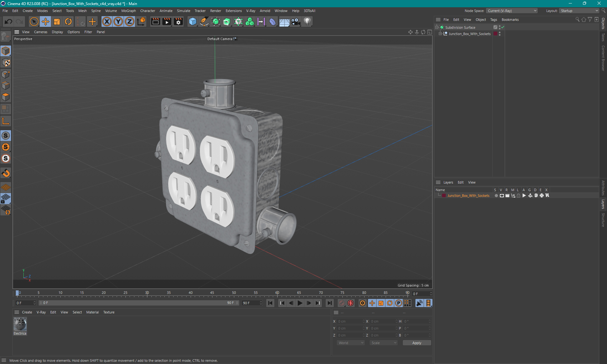This screenshot has width=607, height=364.
Task: Click the Extrude generator icon
Action: pos(227,21)
